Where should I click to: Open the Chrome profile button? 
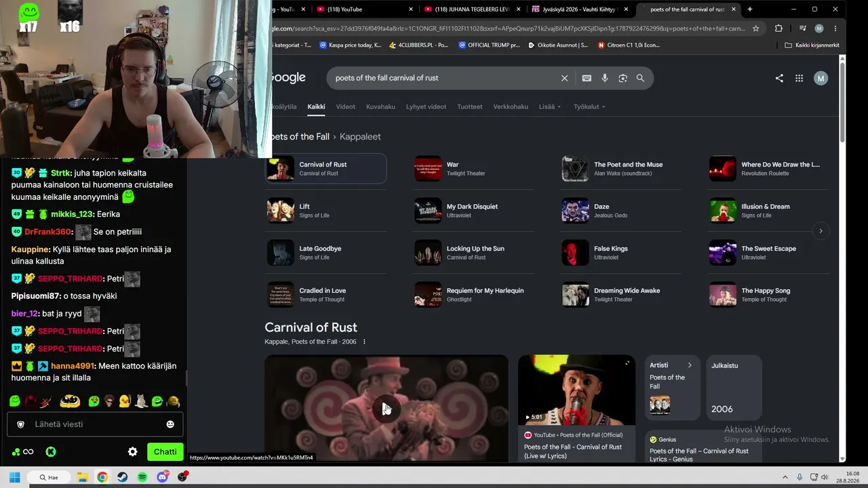pos(818,28)
